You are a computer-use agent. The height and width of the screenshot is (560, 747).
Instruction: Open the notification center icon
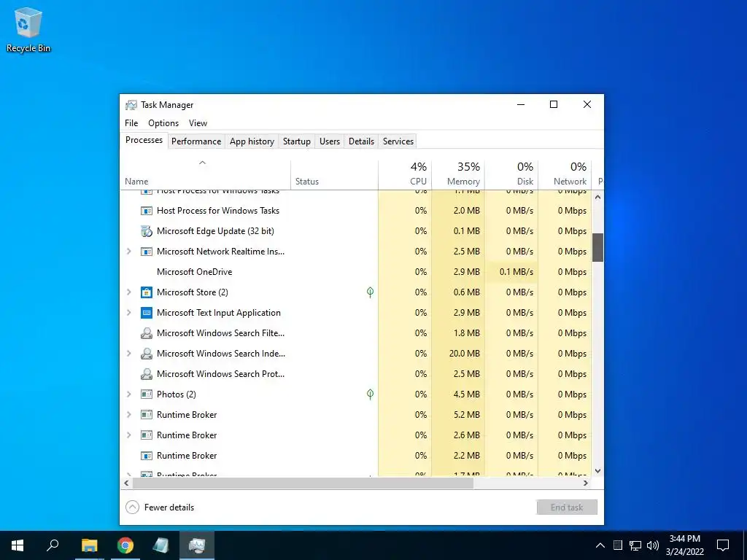coord(723,545)
